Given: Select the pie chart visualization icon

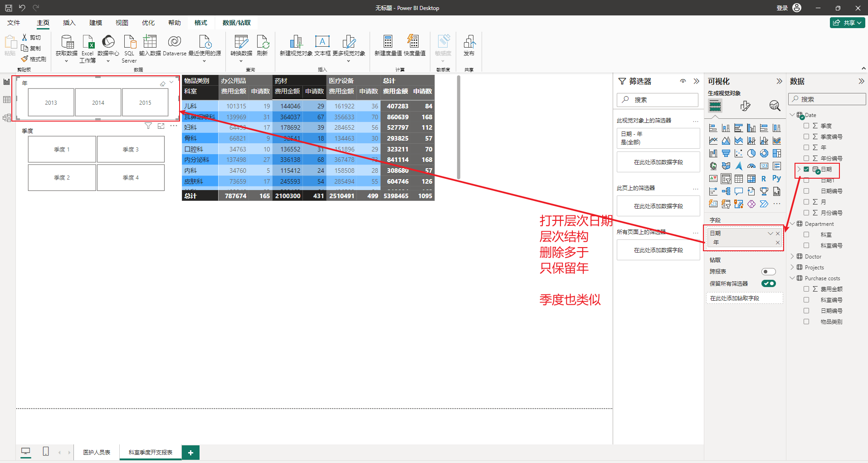Looking at the screenshot, I should pyautogui.click(x=751, y=153).
